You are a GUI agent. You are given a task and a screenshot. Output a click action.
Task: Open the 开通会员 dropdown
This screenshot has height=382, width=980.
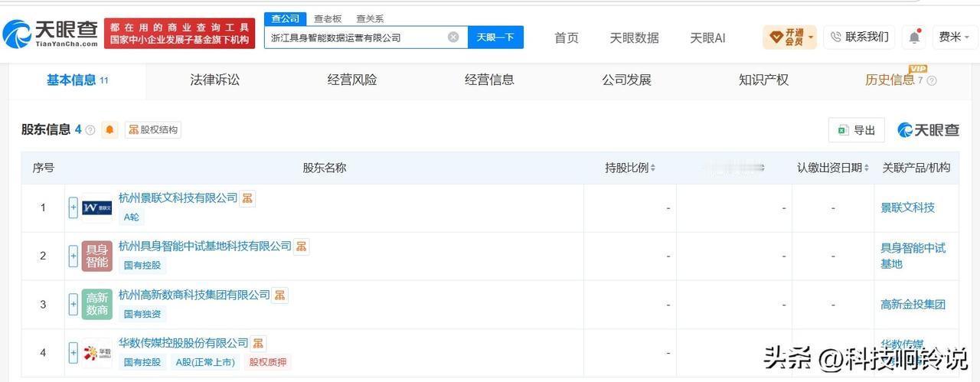pos(789,37)
